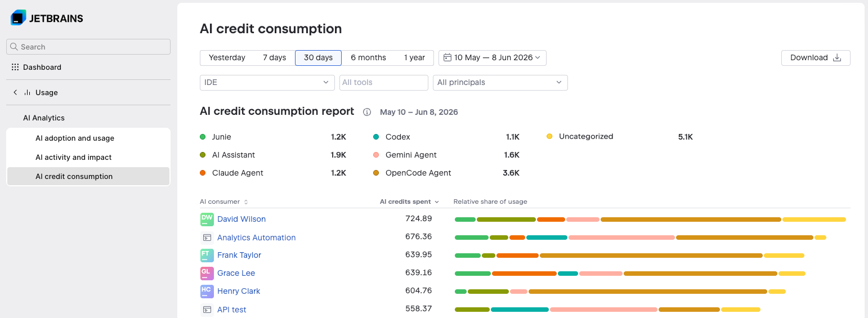
Task: Select AI Analytics section
Action: point(44,118)
